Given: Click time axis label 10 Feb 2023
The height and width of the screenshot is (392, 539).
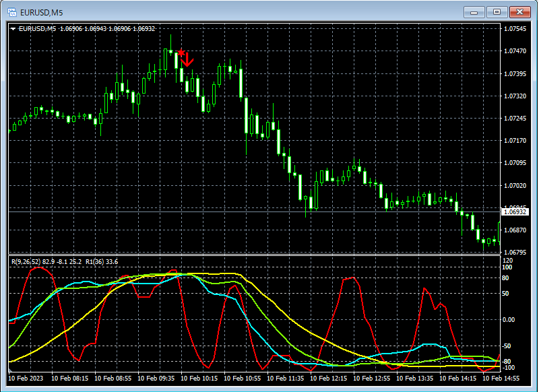Looking at the screenshot, I should pos(26,379).
